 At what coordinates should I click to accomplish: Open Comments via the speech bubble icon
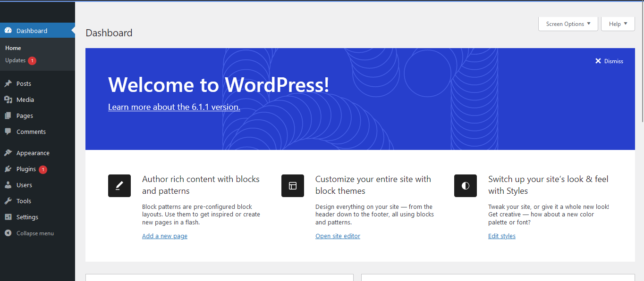tap(8, 132)
